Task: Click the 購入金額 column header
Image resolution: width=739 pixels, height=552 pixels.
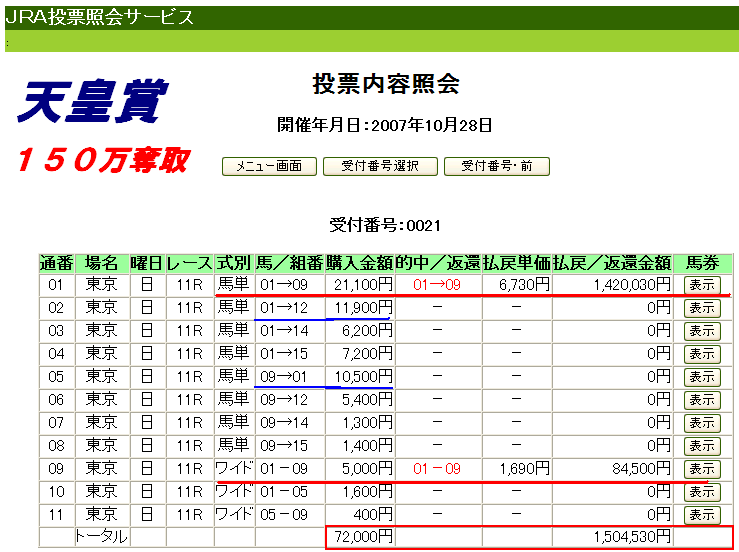Action: pyautogui.click(x=359, y=263)
